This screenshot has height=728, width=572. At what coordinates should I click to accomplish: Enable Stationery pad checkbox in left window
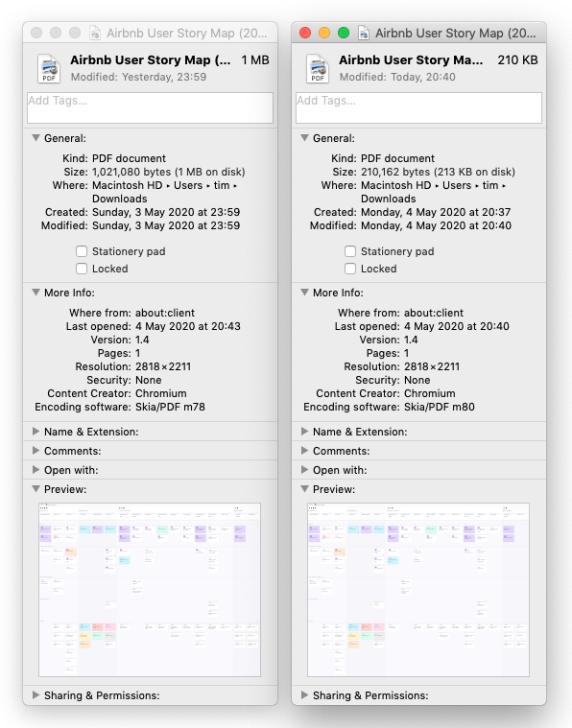(82, 251)
